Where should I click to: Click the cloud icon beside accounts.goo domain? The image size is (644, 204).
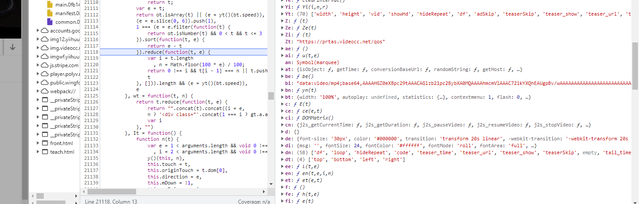44,31
